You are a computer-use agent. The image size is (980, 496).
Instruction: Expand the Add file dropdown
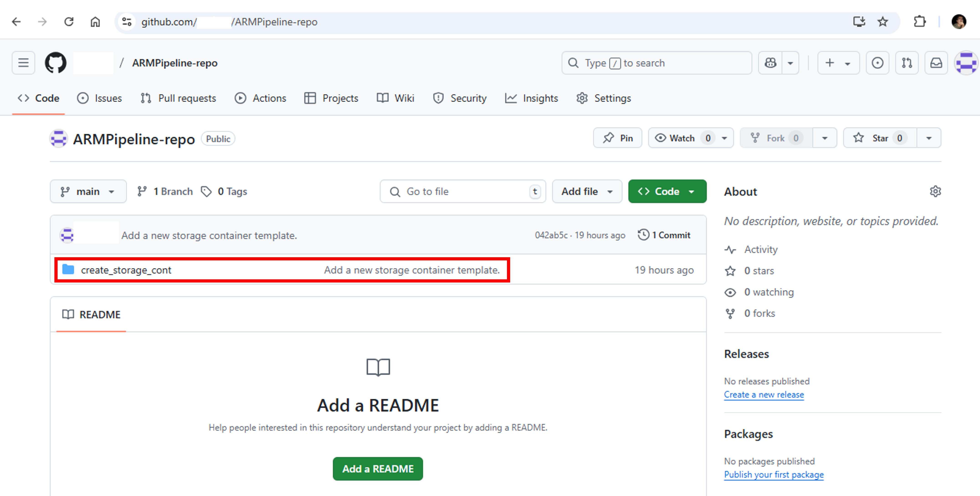point(586,191)
